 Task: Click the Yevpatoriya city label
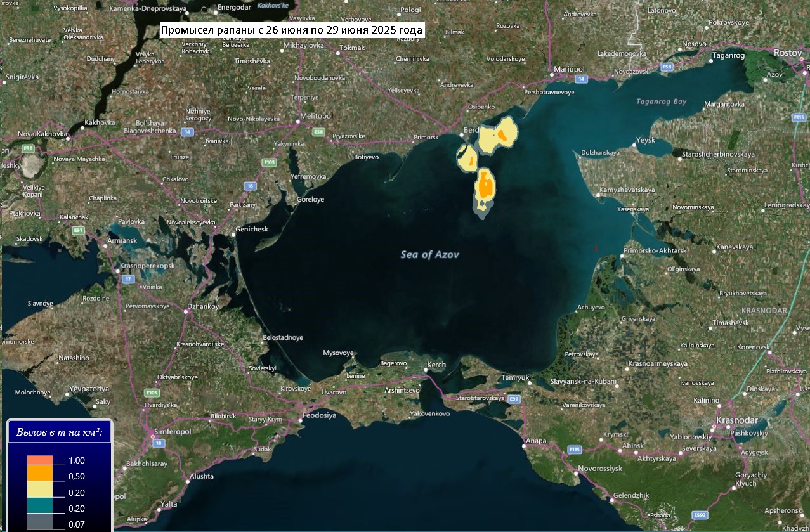click(x=89, y=388)
